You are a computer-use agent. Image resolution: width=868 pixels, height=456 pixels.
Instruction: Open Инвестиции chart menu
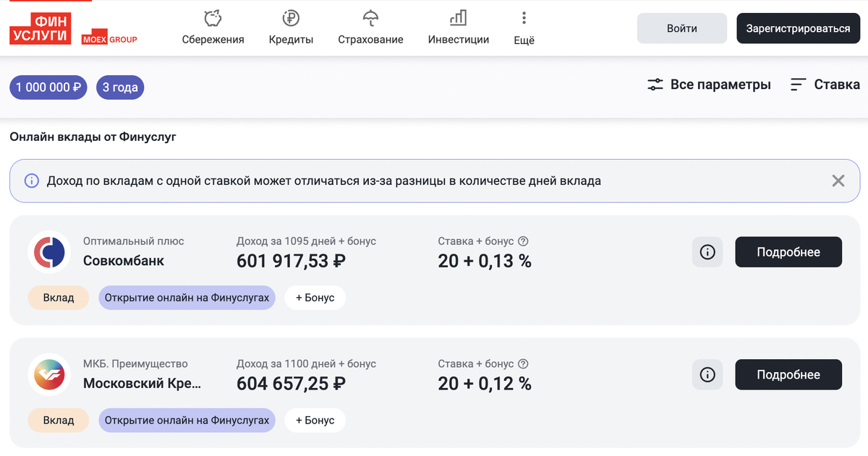(x=458, y=27)
